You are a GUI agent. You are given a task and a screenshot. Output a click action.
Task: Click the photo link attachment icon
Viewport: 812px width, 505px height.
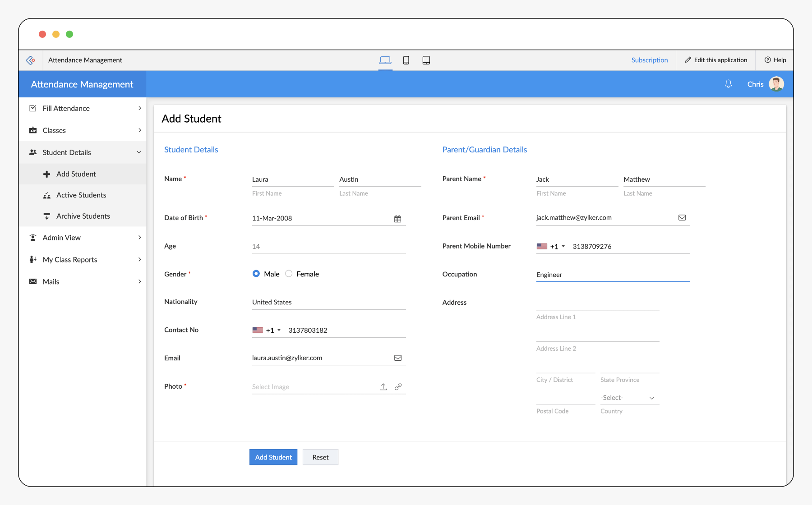point(398,387)
